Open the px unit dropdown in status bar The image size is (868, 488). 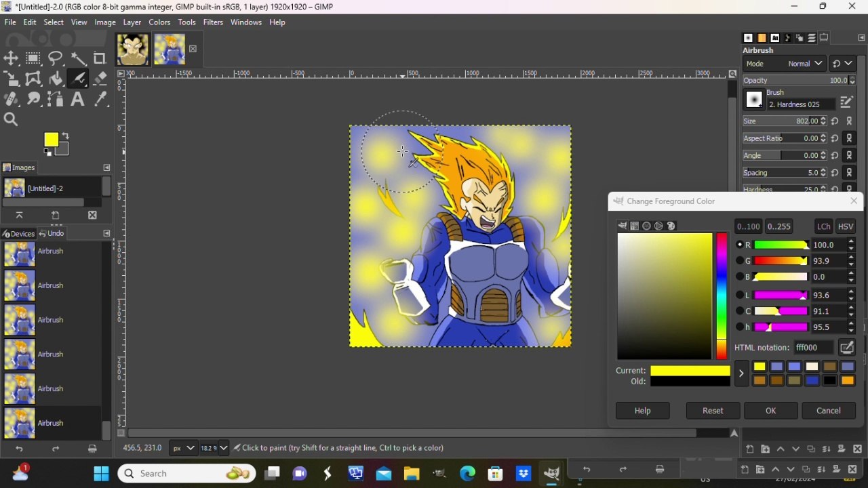coord(182,448)
